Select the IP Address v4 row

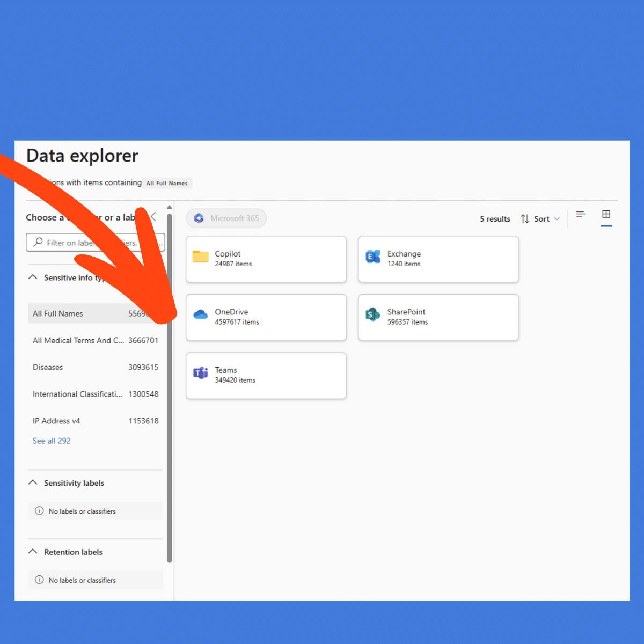click(x=96, y=421)
